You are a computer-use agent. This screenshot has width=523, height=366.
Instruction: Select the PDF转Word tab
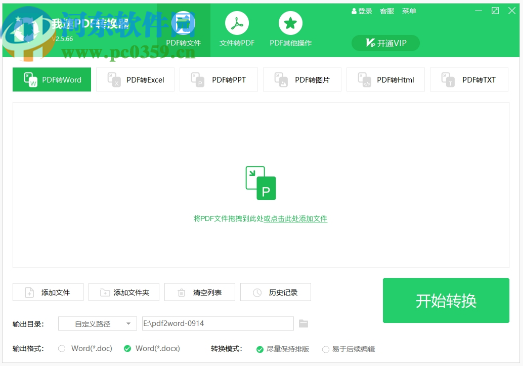click(52, 80)
